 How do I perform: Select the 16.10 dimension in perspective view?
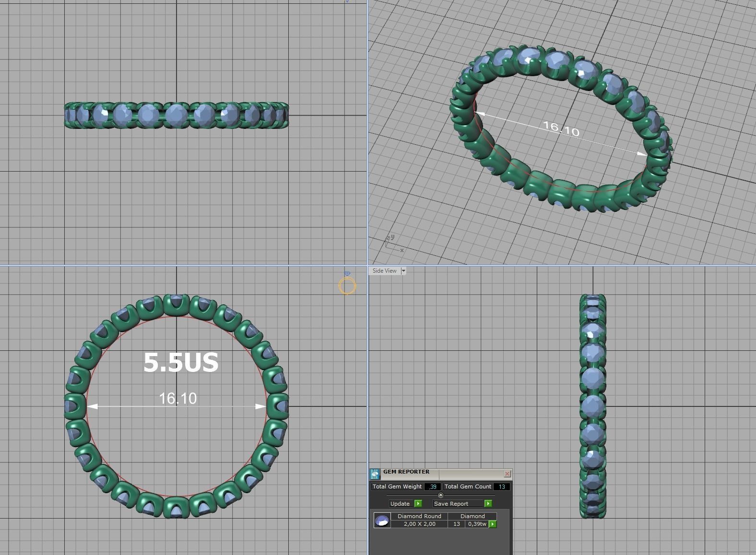pos(561,128)
